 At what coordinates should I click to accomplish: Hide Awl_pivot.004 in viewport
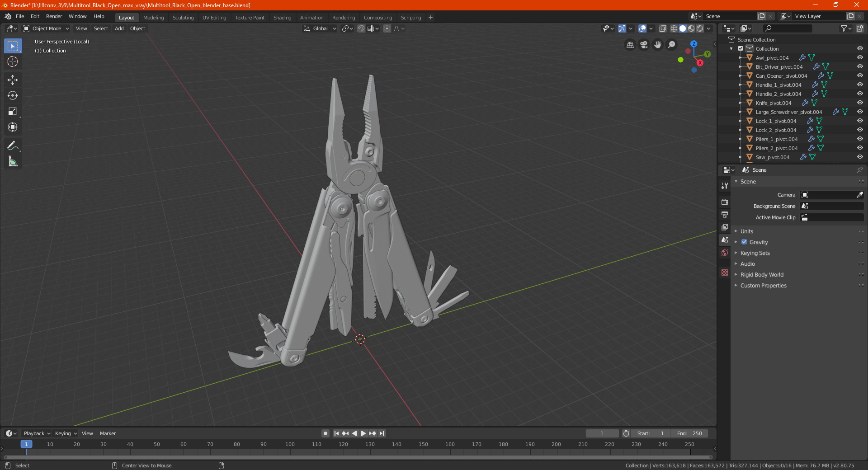pyautogui.click(x=860, y=57)
